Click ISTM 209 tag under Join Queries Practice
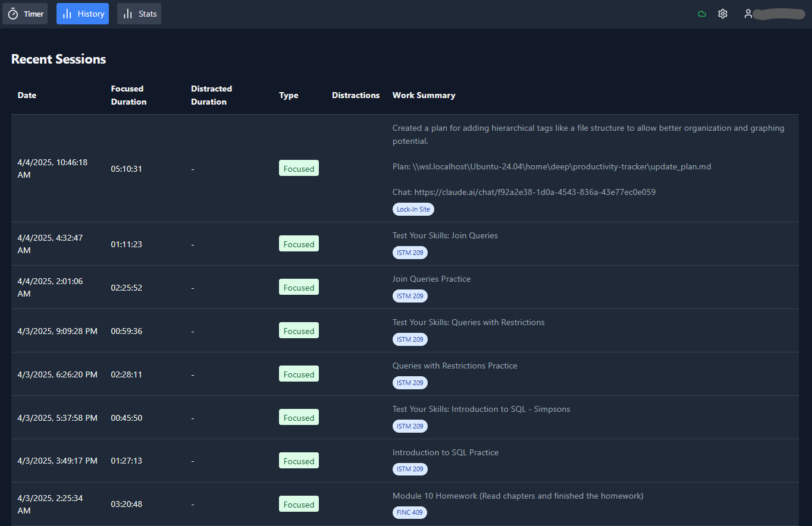Screen dimensions: 812x526 [410, 296]
